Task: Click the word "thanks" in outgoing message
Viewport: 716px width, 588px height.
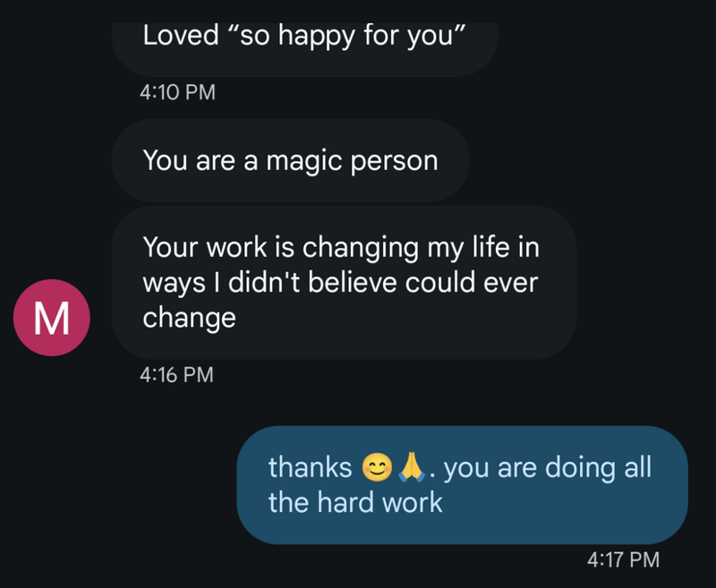Action: (x=310, y=467)
